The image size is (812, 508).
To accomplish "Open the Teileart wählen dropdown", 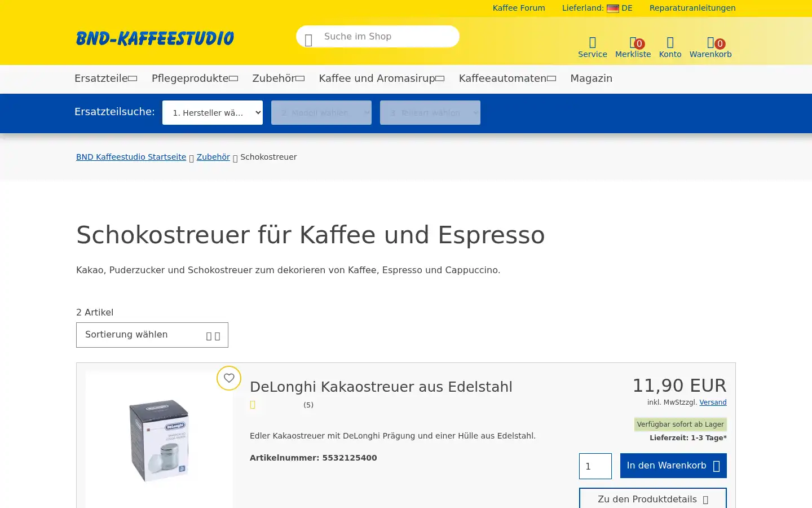I will 430,112.
